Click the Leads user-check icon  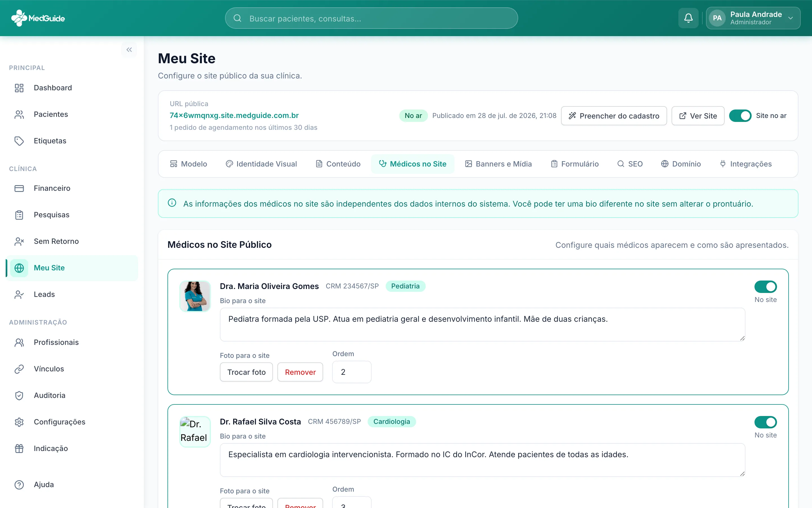(19, 295)
